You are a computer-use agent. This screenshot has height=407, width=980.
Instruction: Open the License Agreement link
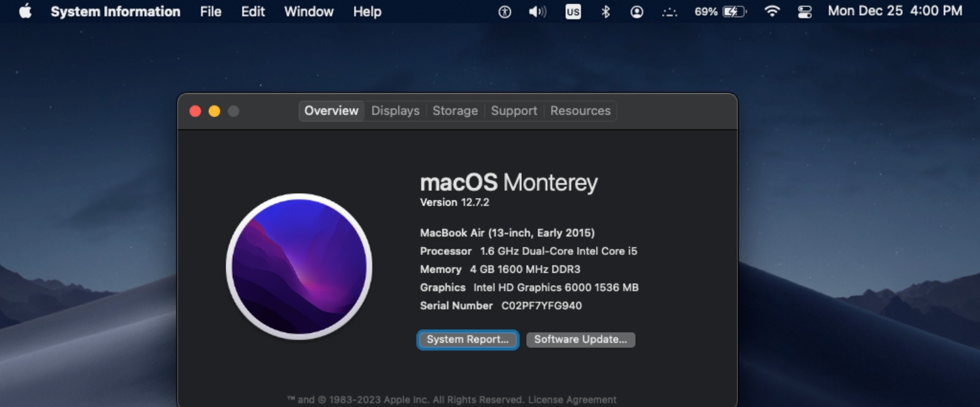point(572,400)
